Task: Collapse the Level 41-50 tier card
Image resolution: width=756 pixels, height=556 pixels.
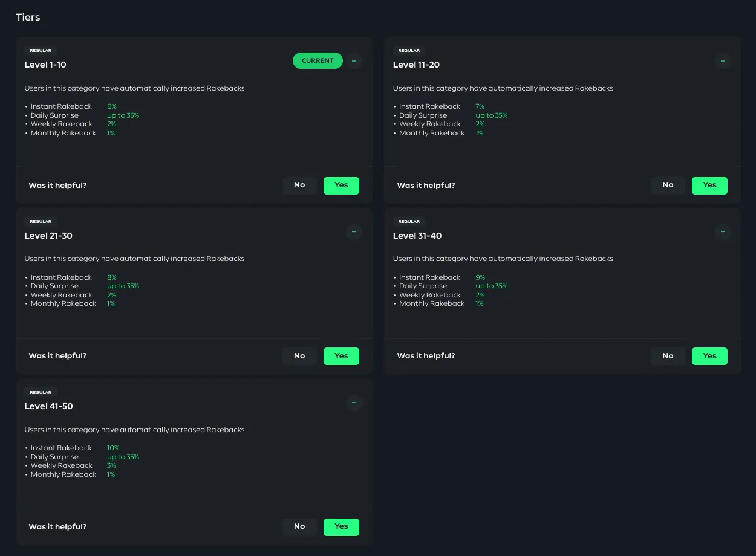Action: (354, 402)
